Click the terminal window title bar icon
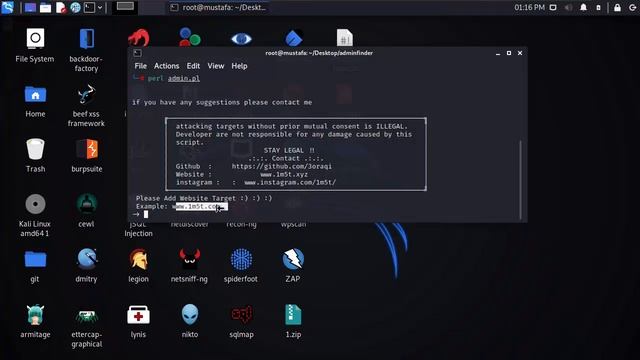 pos(138,53)
